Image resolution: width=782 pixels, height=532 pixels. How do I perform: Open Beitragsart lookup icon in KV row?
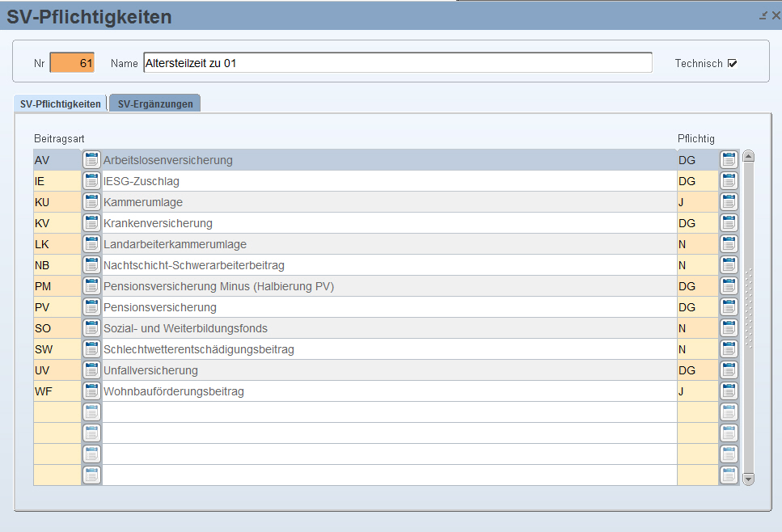tap(91, 223)
